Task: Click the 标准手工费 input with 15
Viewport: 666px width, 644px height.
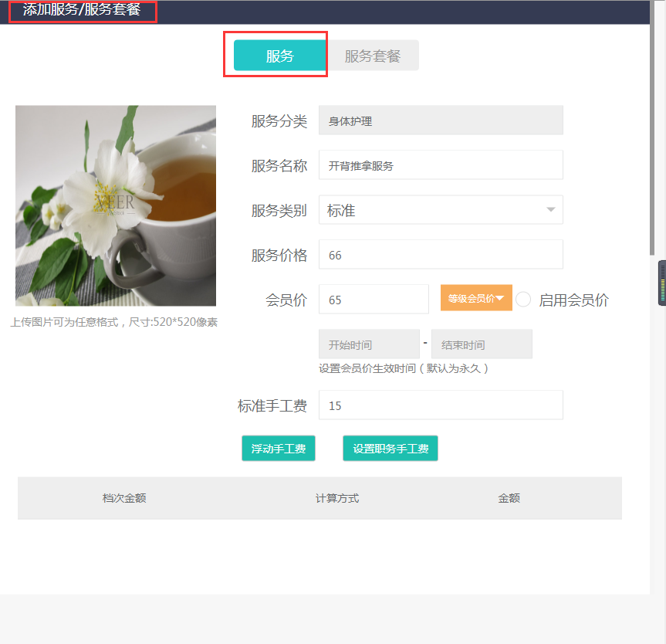Action: [441, 405]
